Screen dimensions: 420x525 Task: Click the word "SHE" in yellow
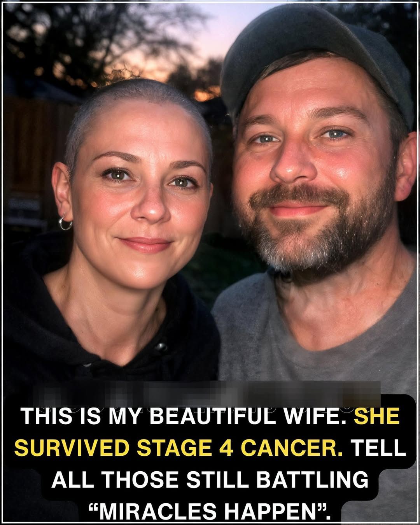click(376, 416)
